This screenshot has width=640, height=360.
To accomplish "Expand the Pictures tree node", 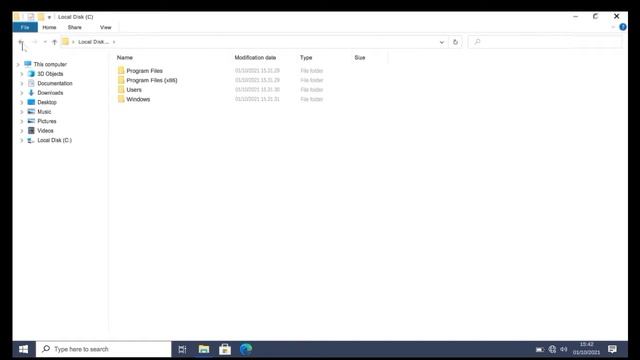I will click(22, 121).
